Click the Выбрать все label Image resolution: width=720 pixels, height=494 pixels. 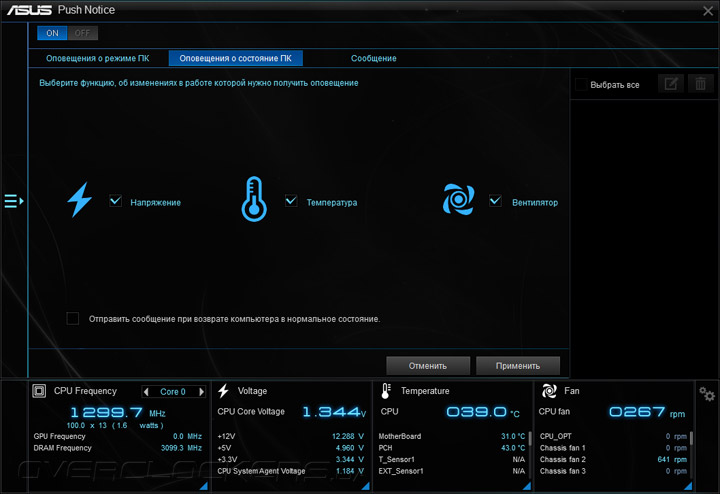point(615,85)
